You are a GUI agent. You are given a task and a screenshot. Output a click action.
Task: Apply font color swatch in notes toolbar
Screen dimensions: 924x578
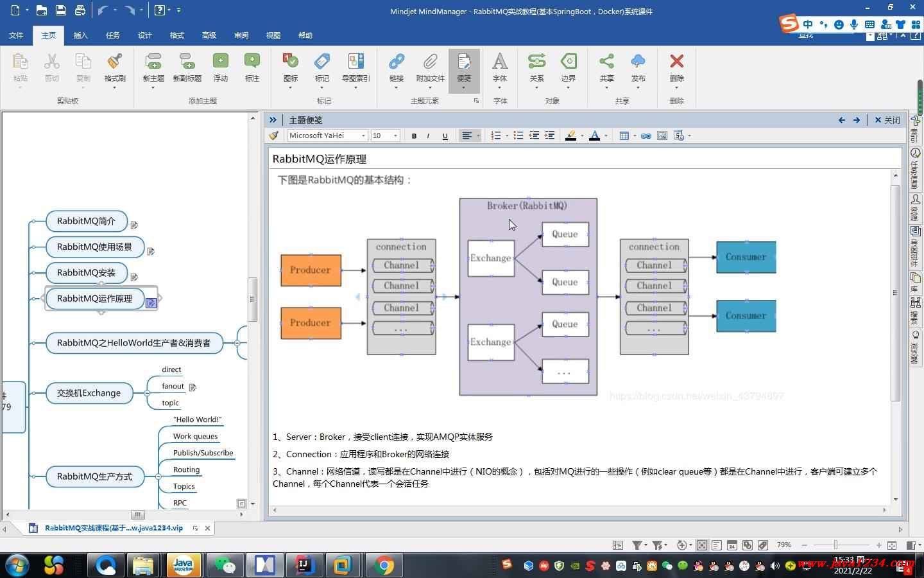[595, 136]
